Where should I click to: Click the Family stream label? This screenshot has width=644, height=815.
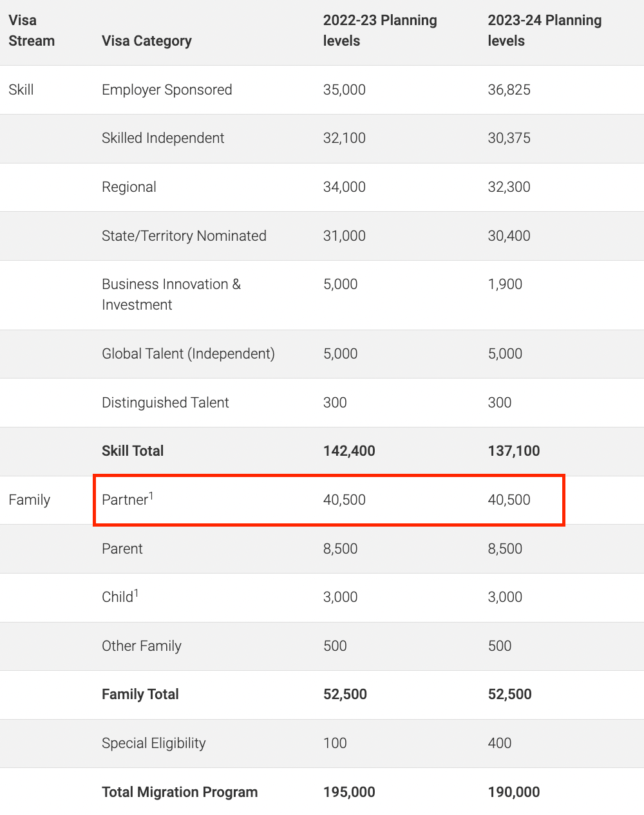tap(30, 500)
